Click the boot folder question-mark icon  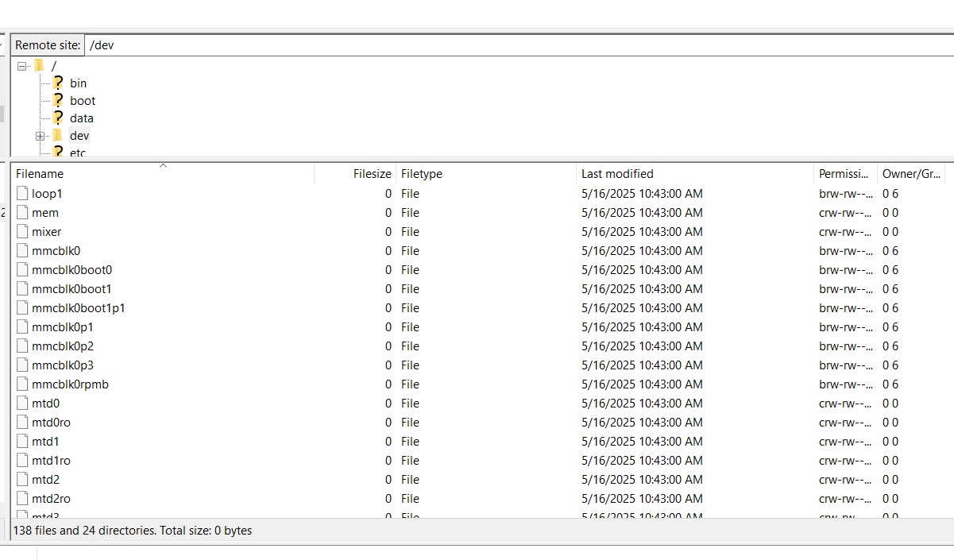click(57, 100)
